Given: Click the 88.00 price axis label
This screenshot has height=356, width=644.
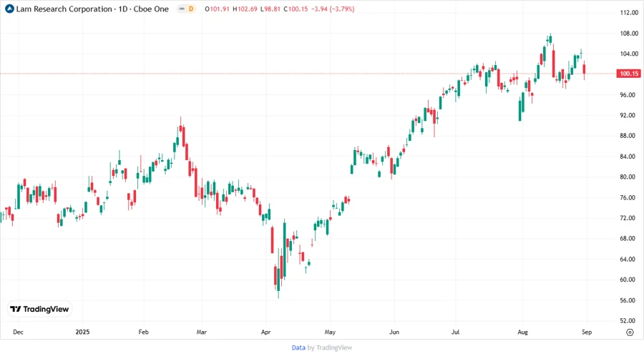Looking at the screenshot, I should pos(629,136).
